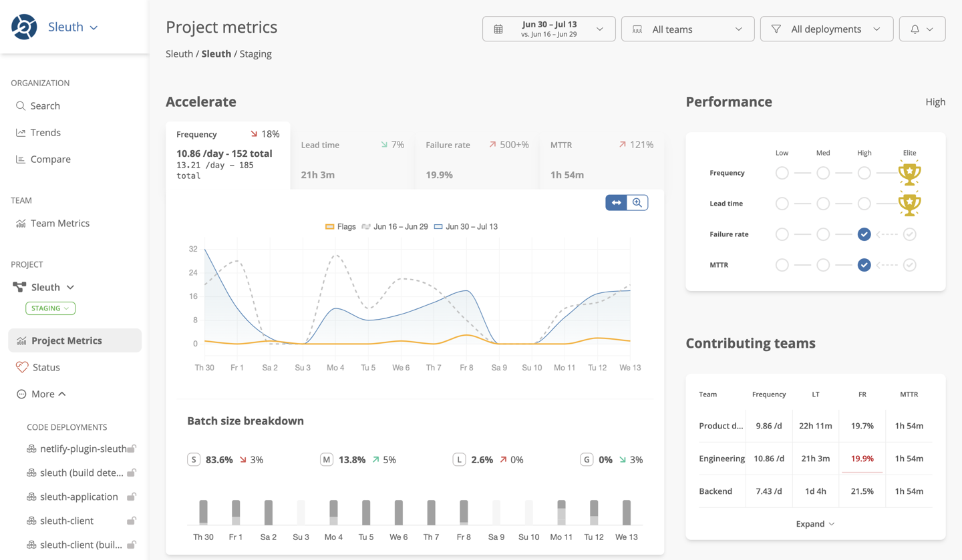
Task: Toggle the Flags legend series
Action: click(x=340, y=227)
